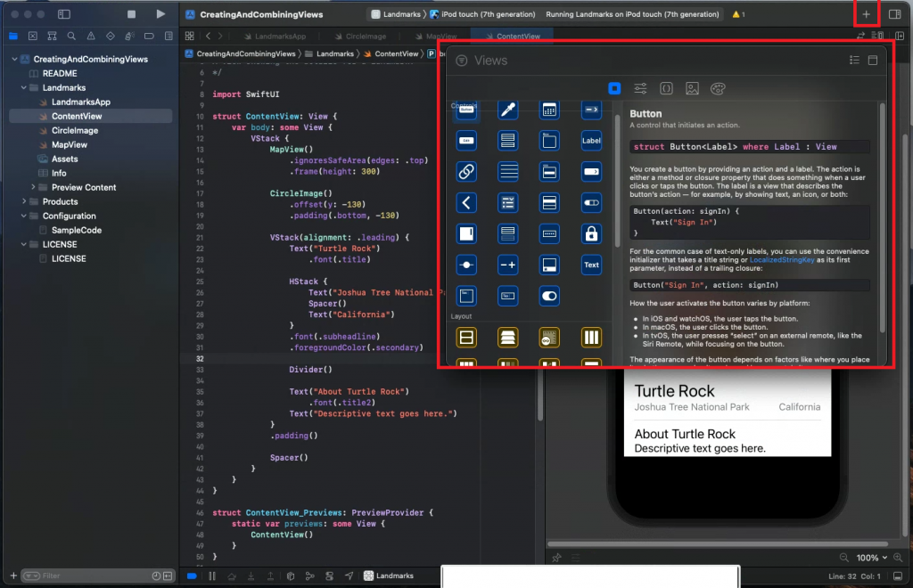
Task: Go forward in editor history
Action: point(220,36)
